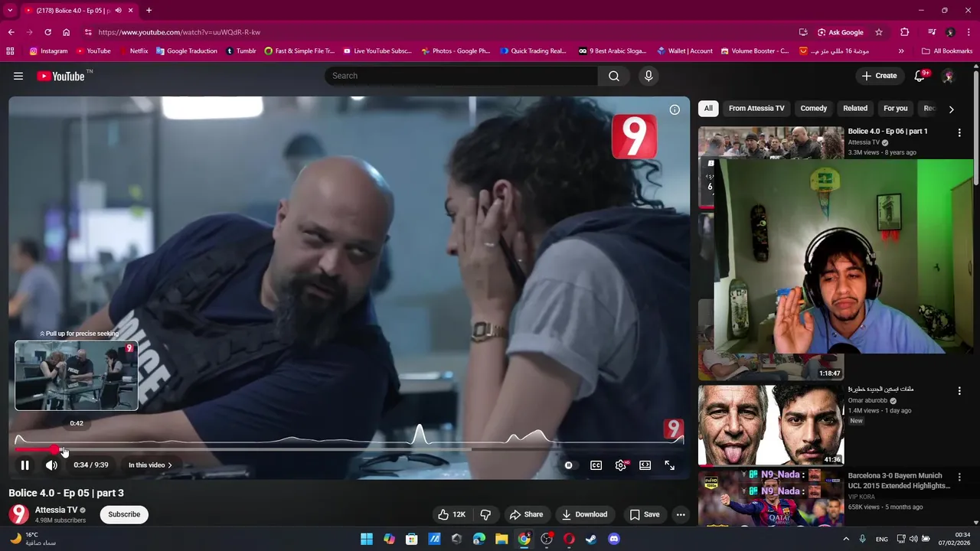The height and width of the screenshot is (551, 980).
Task: Select the 'Comedy' filter chip
Action: (814, 109)
